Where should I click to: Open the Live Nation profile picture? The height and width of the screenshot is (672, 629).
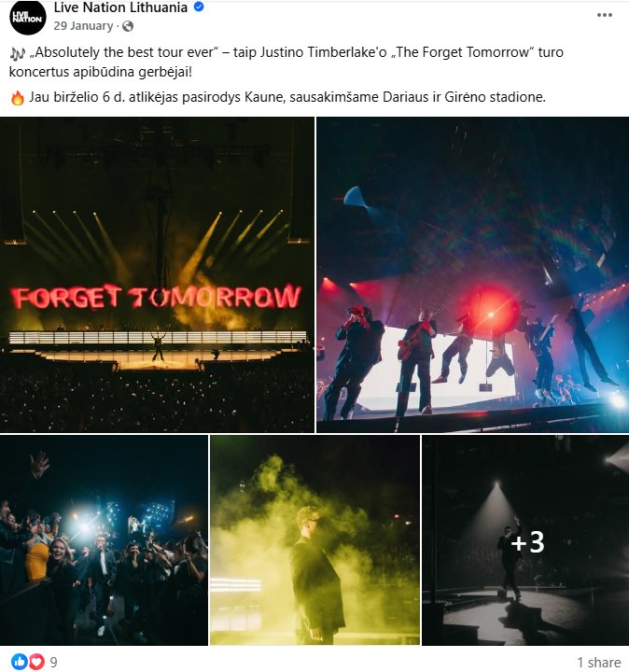tap(27, 17)
